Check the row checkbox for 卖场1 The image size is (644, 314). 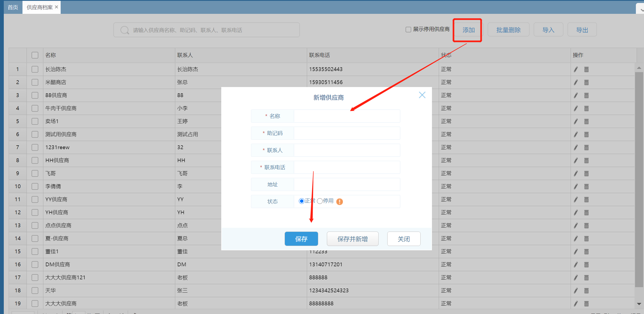(35, 121)
